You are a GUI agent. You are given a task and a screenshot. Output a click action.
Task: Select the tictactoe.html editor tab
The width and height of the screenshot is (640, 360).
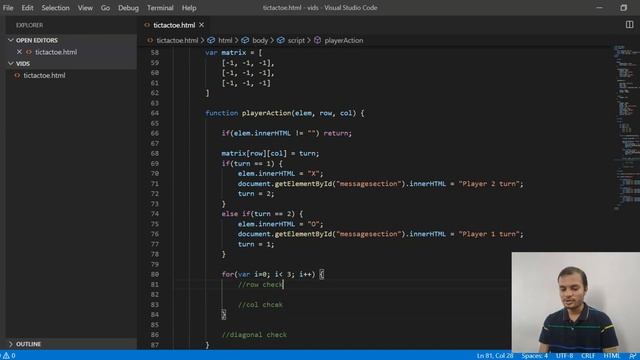coord(174,25)
